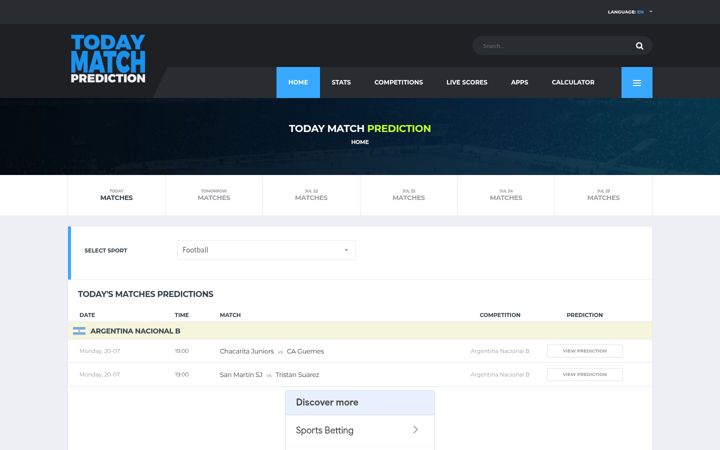Click the Argentina flag icon
The height and width of the screenshot is (450, 720).
[x=79, y=331]
